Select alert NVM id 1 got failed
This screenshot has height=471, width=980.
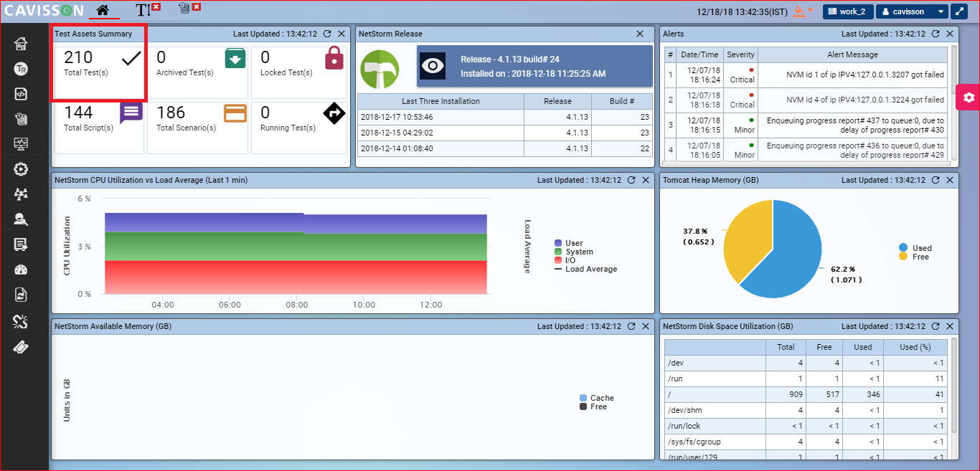coord(805,75)
